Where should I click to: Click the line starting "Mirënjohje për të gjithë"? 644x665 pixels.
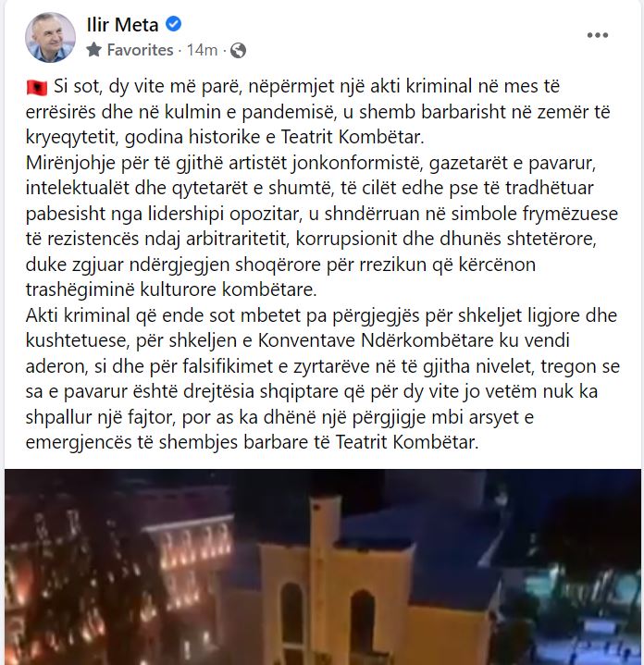pyautogui.click(x=311, y=163)
